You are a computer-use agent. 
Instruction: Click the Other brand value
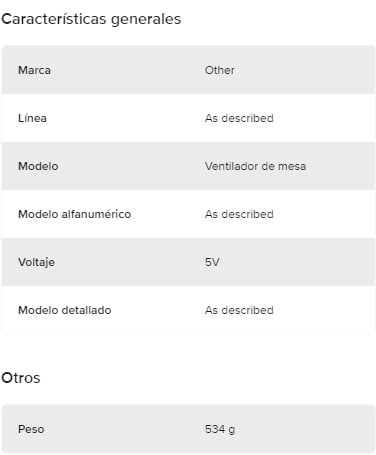[x=220, y=70]
